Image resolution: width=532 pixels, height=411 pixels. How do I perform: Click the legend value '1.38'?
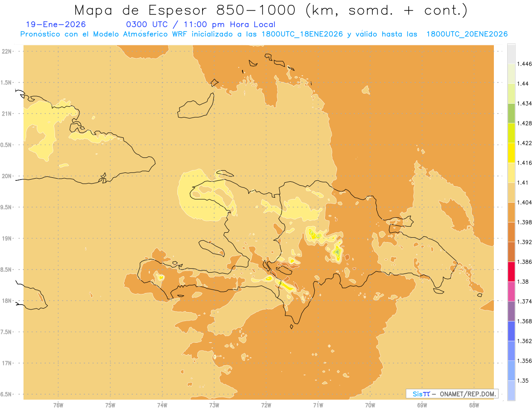click(x=523, y=282)
